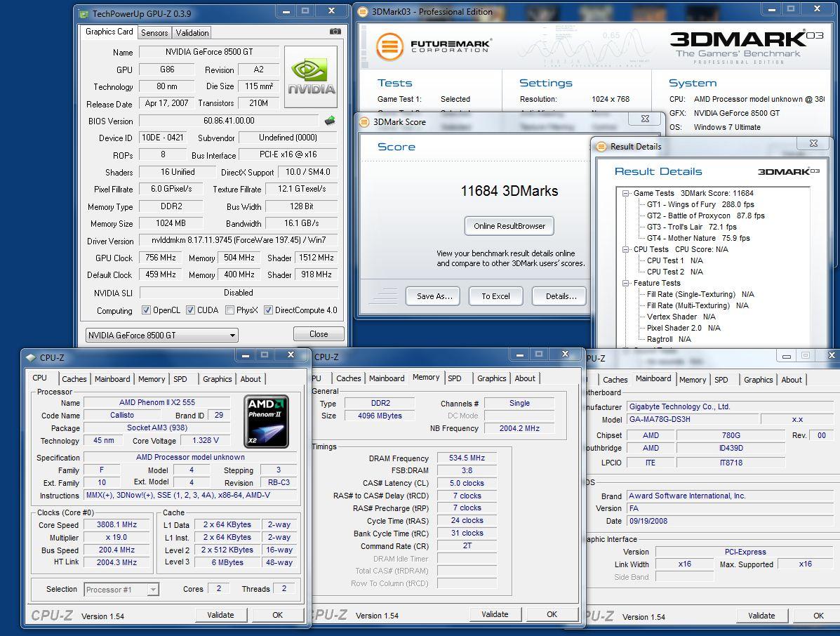Screen dimensions: 840x636
Task: Open the Processor #1 selection dropdown
Action: [121, 590]
